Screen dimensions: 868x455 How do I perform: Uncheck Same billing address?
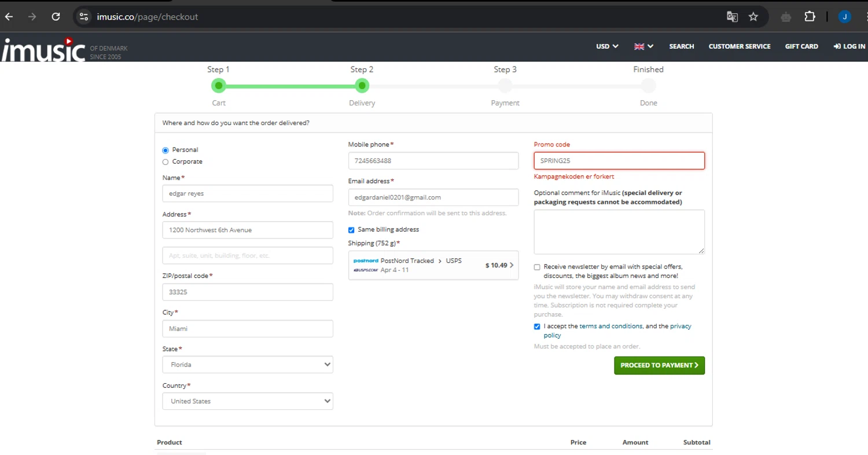point(351,230)
